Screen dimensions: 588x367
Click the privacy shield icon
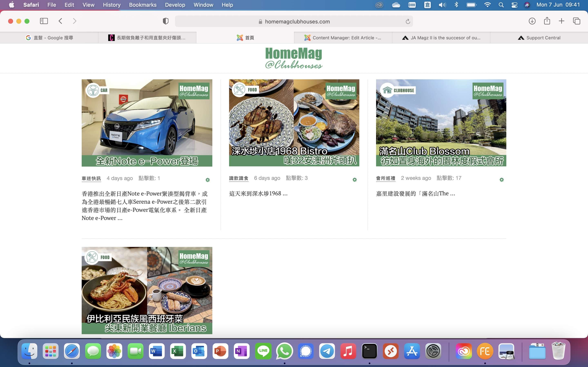(165, 21)
